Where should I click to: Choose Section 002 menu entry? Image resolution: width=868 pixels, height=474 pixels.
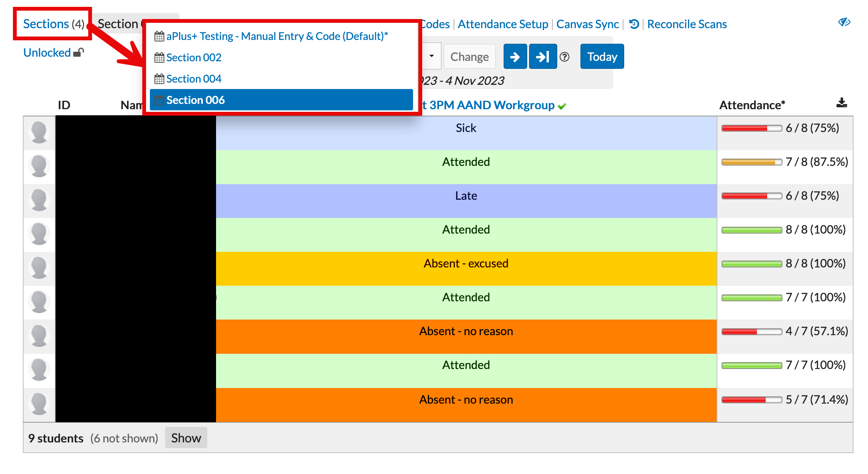click(194, 57)
